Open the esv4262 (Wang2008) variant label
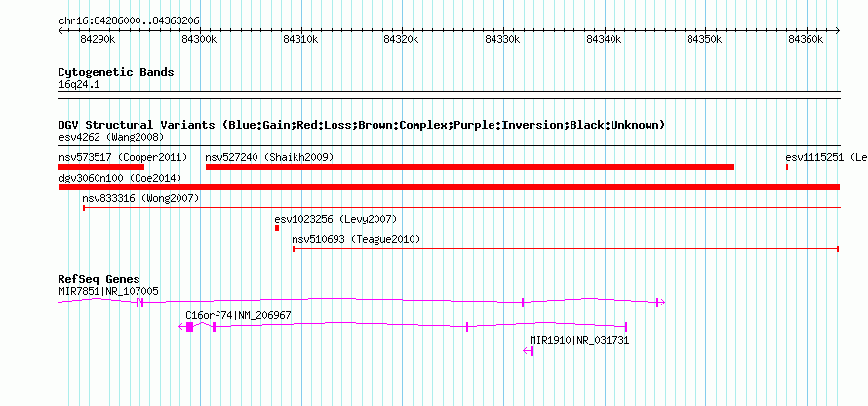 [x=111, y=137]
